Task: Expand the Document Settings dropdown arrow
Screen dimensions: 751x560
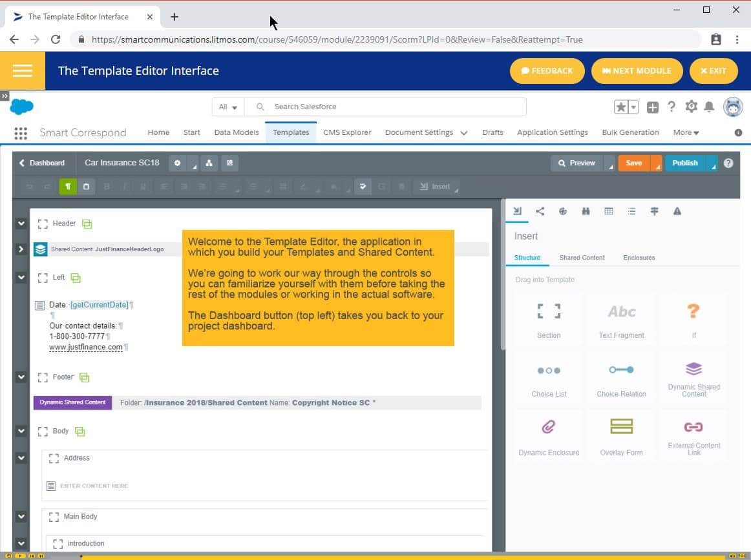Action: 463,133
